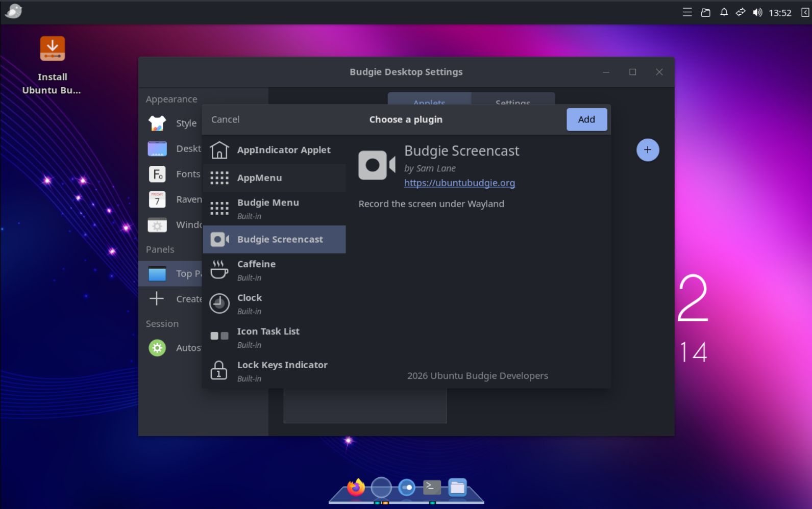The image size is (812, 509).
Task: Launch Firefox from the dock
Action: (x=356, y=488)
